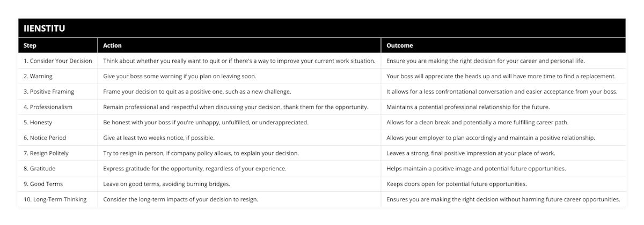644x225 pixels.
Task: Select the '9. Good Terms' step cell
Action: click(x=43, y=184)
